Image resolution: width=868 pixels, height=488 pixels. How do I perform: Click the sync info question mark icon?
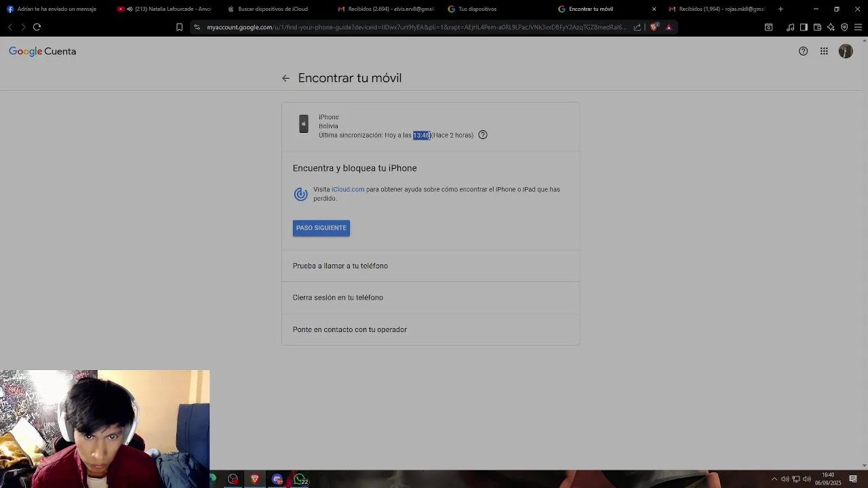click(x=483, y=135)
